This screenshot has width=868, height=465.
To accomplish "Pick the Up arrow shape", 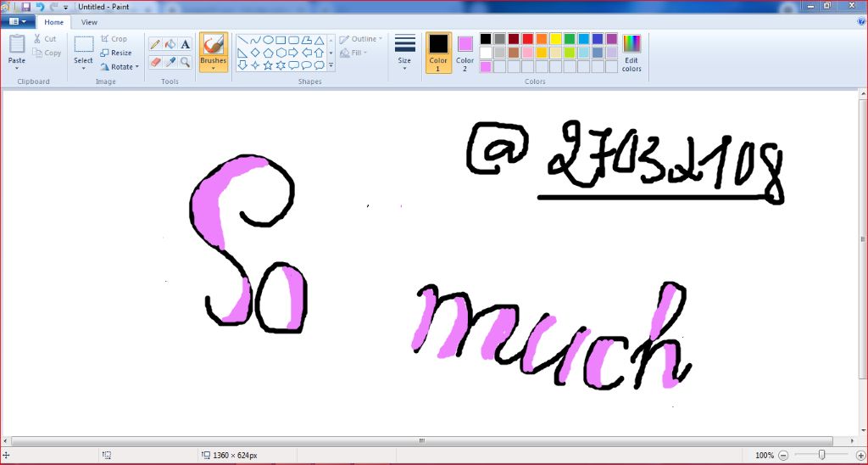I will pos(319,53).
